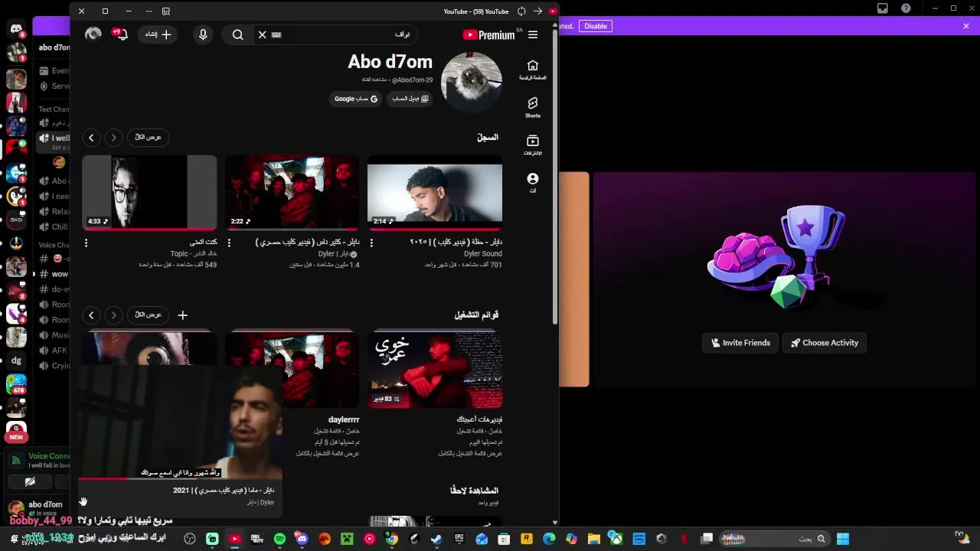Click Disable in the Discord purple banner
This screenshot has height=551, width=980.
coord(596,26)
